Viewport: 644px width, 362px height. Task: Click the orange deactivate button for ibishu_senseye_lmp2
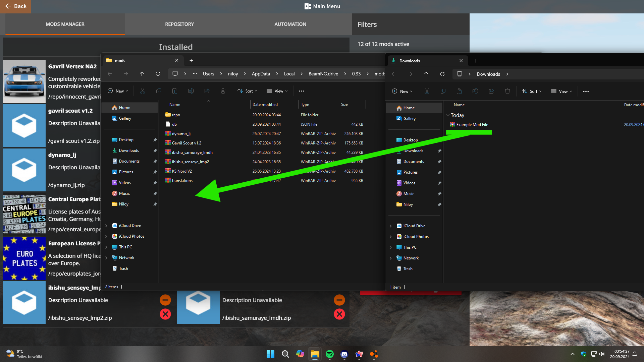(x=165, y=300)
